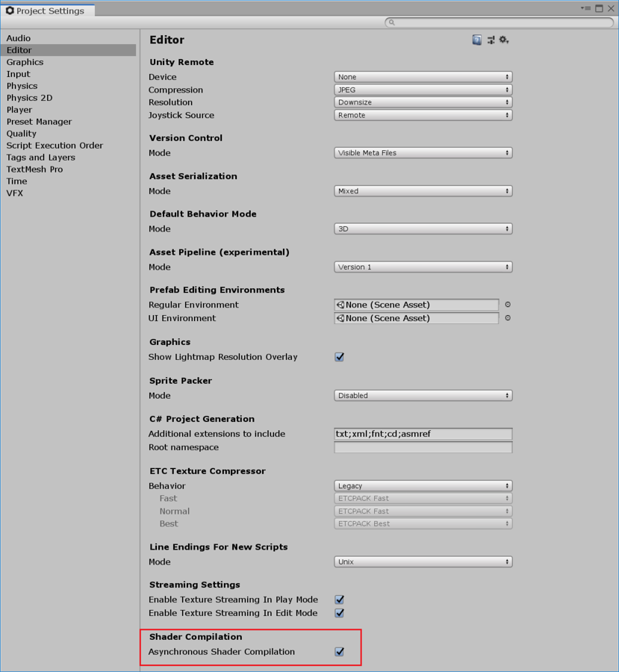
Task: Click the preset selector icon in Editor header
Action: pos(491,40)
